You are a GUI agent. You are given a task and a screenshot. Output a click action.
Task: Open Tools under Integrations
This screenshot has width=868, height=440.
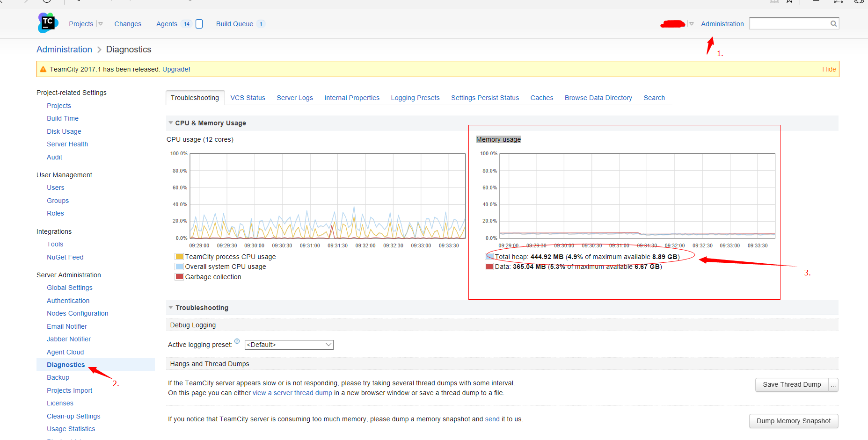coord(55,244)
